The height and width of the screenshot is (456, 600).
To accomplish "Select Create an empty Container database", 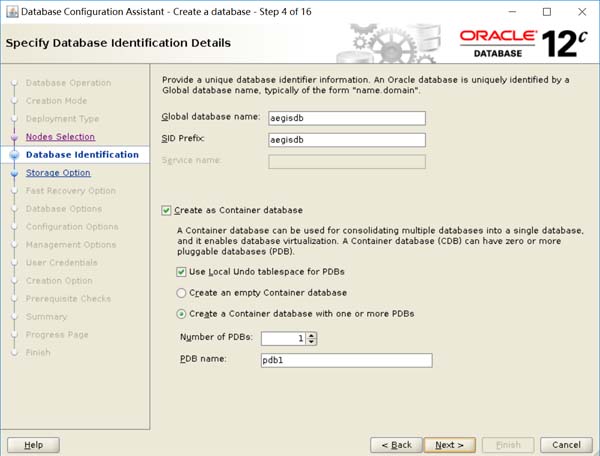I will [x=181, y=293].
